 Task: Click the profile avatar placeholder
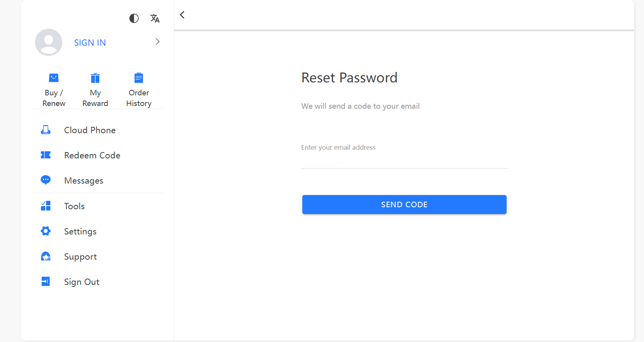click(48, 42)
